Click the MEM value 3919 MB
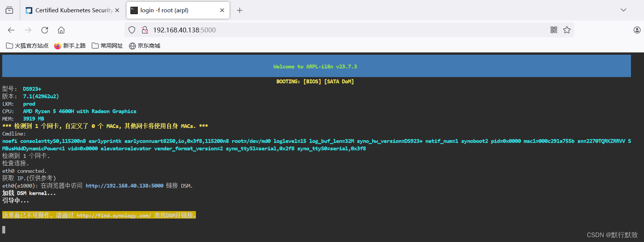The height and width of the screenshot is (242, 644). (x=34, y=119)
